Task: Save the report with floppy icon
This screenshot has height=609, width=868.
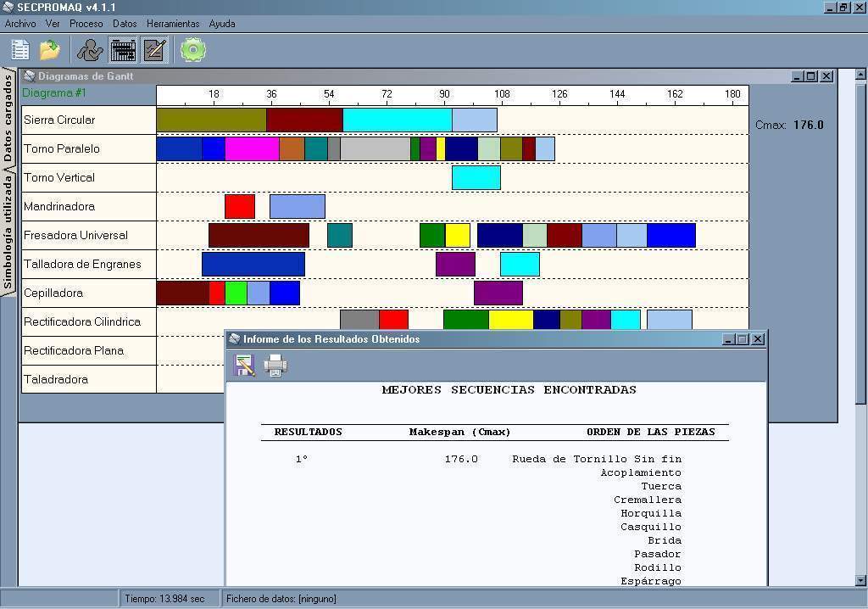Action: click(x=244, y=366)
